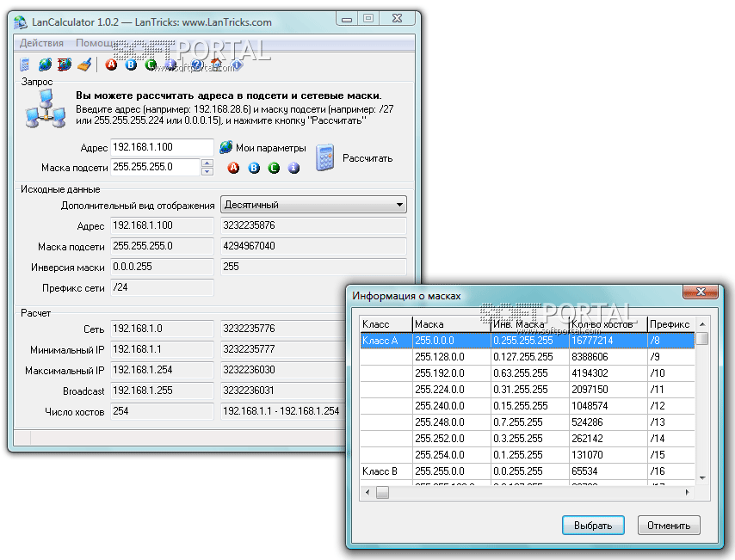Click the horizontal scrollbar left arrow

pos(367,492)
